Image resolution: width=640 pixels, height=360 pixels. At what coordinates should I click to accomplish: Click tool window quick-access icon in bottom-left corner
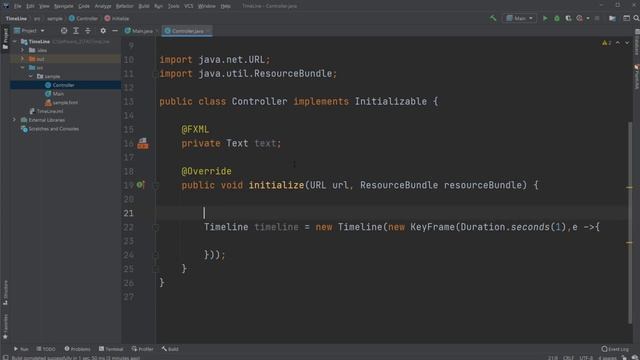point(5,357)
